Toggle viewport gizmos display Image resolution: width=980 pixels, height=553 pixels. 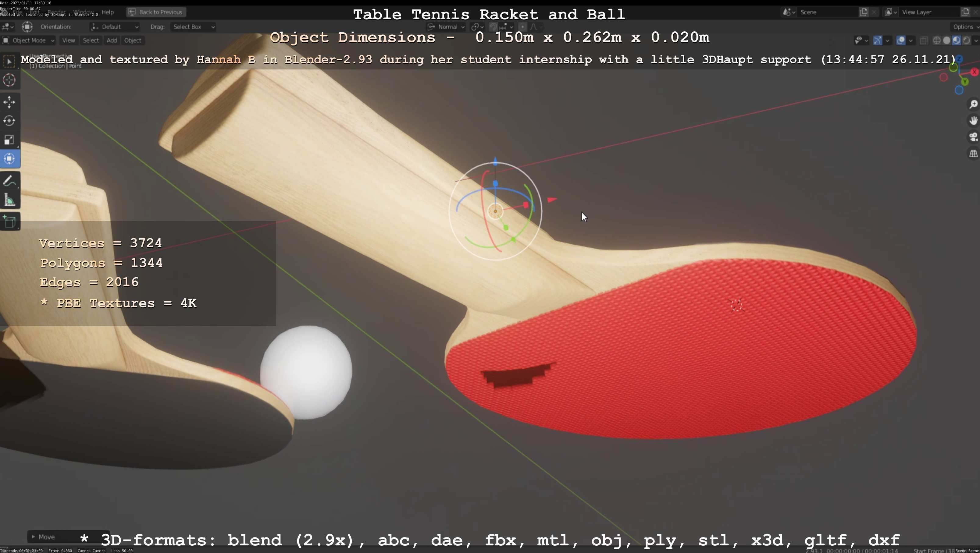[x=877, y=40]
